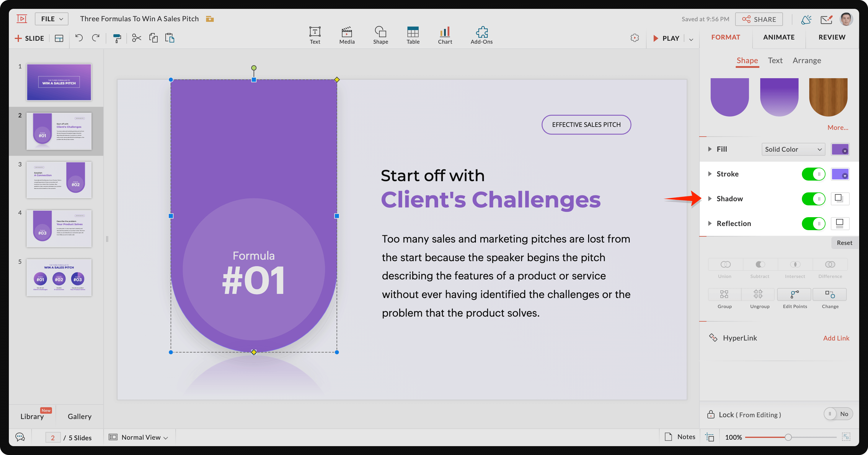Click the Undo arrow icon
The height and width of the screenshot is (455, 868).
(79, 38)
